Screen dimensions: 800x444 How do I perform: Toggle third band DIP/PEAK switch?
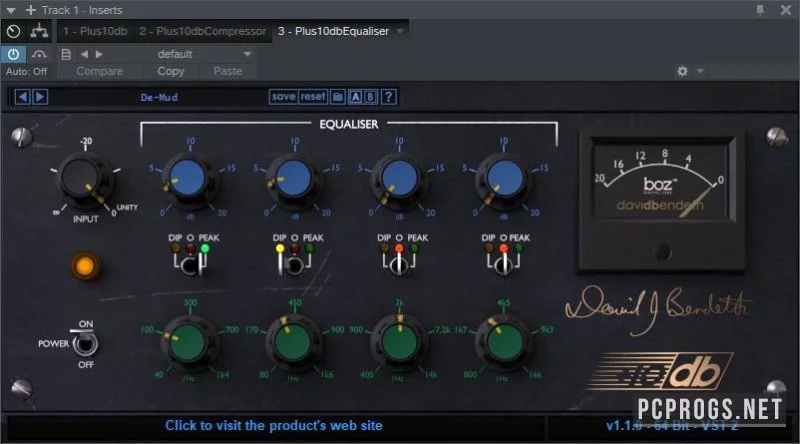pyautogui.click(x=399, y=263)
